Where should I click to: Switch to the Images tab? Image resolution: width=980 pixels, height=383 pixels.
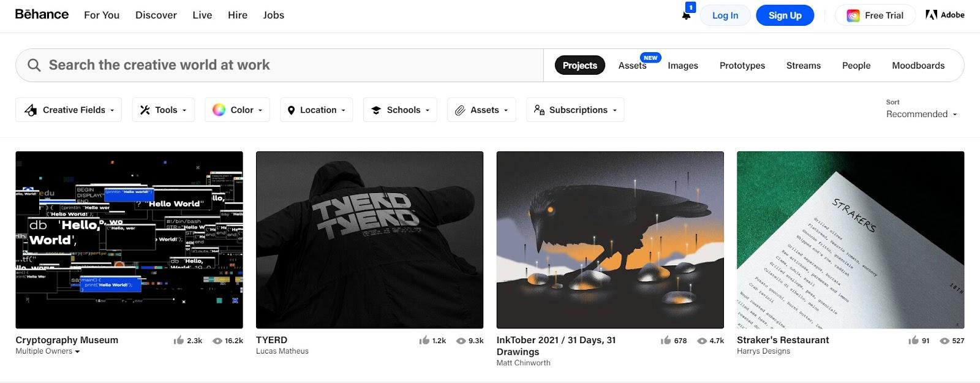tap(682, 66)
